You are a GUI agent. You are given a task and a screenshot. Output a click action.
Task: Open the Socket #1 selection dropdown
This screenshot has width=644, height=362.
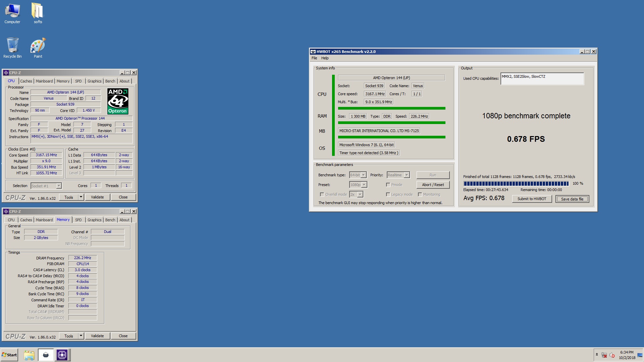(46, 186)
